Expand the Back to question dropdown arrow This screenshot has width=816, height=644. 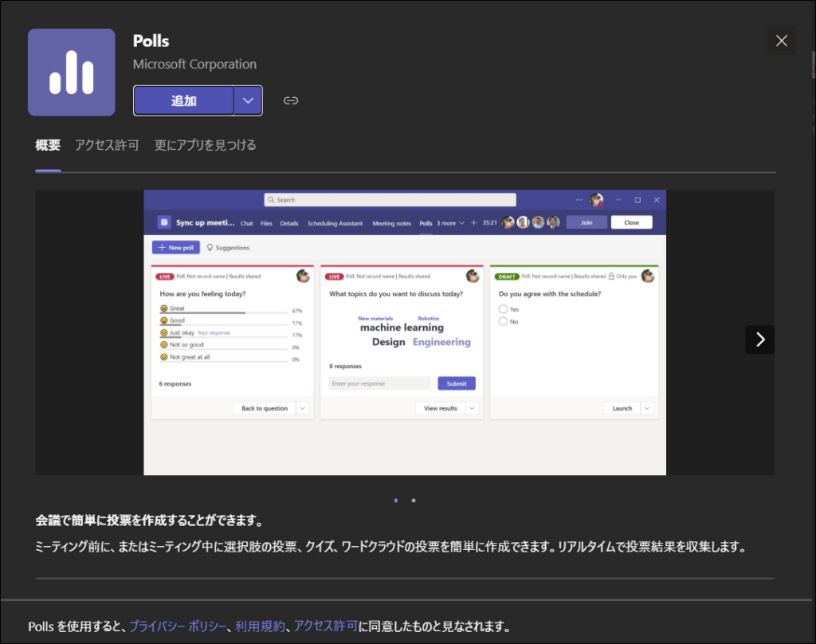(x=302, y=408)
